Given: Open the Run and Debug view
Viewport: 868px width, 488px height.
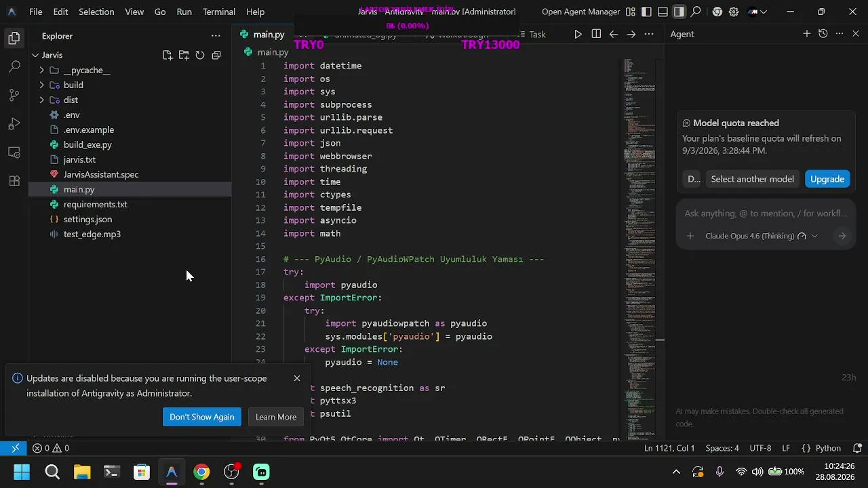Looking at the screenshot, I should (x=14, y=124).
